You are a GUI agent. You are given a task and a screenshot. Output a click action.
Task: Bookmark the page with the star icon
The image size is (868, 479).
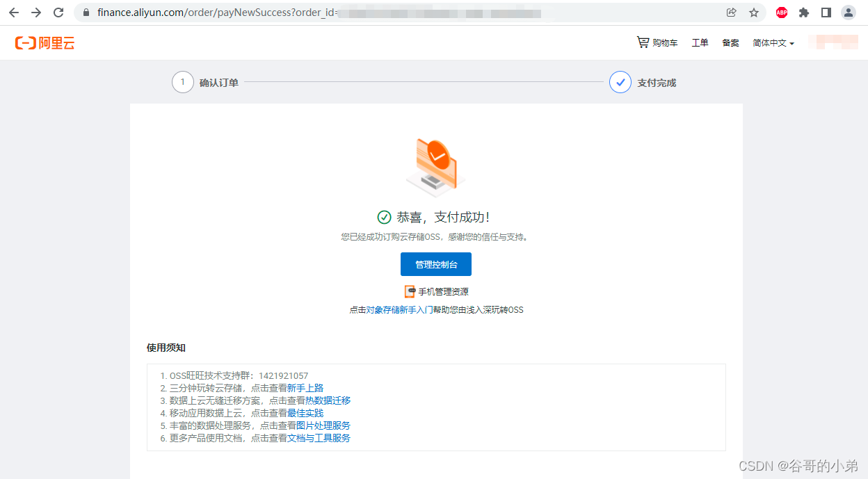754,12
